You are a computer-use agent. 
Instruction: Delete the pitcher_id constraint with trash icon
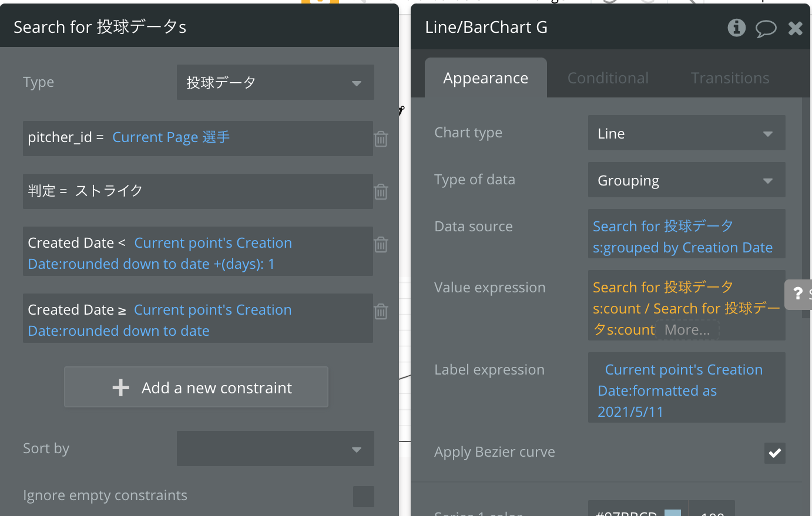(381, 139)
